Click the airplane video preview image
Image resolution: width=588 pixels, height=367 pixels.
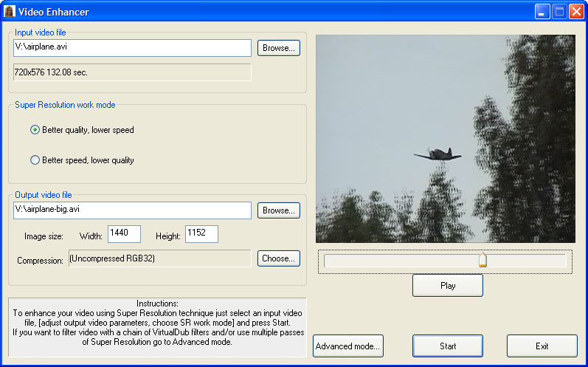[x=446, y=139]
